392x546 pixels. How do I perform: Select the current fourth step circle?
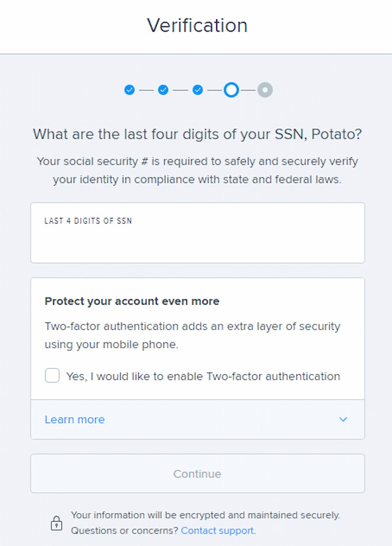[231, 90]
